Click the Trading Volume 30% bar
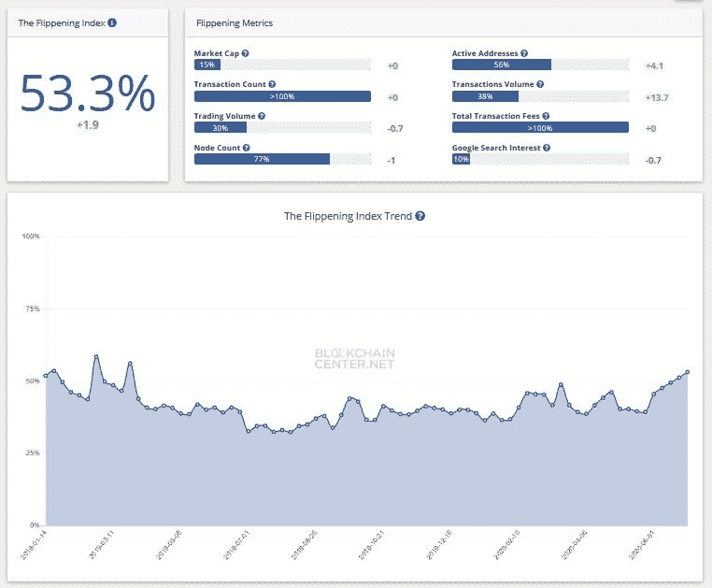Viewport: 712px width, 588px height. (x=221, y=128)
